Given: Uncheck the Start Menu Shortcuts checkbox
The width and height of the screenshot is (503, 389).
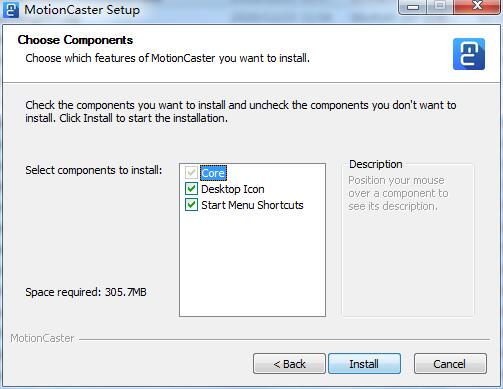Looking at the screenshot, I should click(x=191, y=205).
